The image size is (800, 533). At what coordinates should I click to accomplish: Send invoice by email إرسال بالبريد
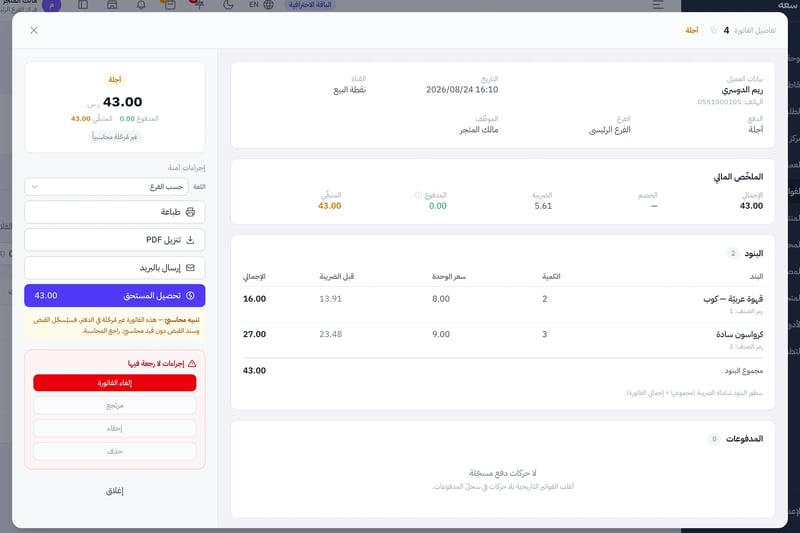(115, 268)
